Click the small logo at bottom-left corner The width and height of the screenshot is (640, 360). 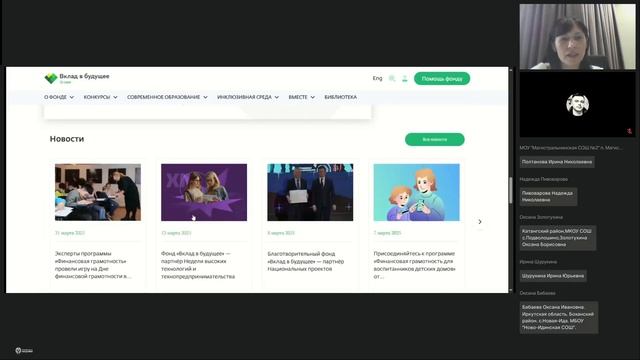tap(24, 350)
